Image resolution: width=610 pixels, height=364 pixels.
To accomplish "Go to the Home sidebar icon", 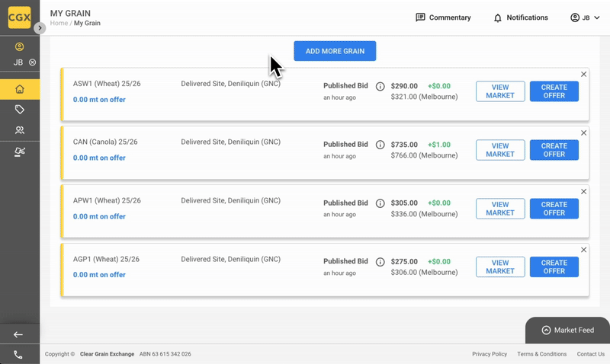I will pos(20,89).
